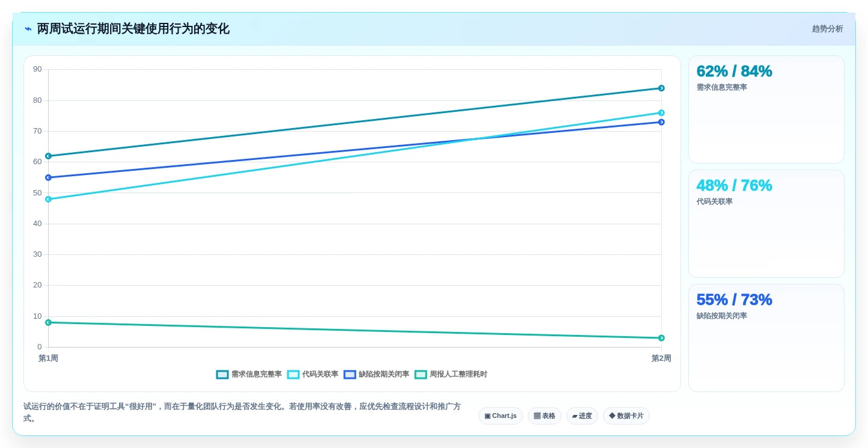The width and height of the screenshot is (868, 448).
Task: Click the 周报人工整理耗时 legend label
Action: 459,374
